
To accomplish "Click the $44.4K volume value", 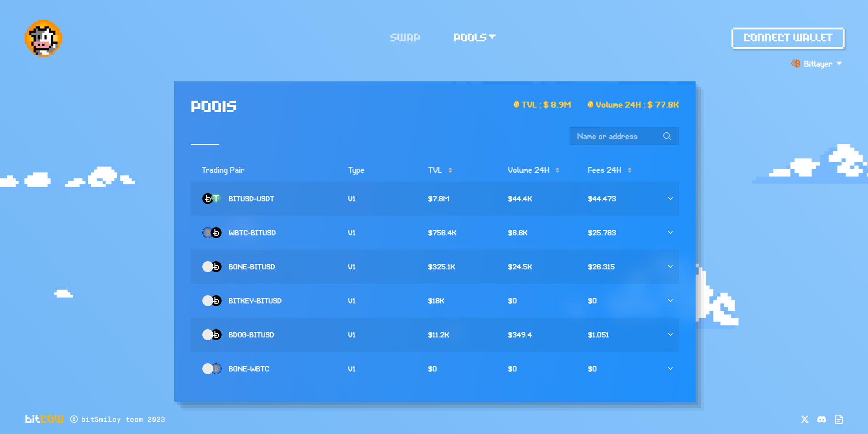I will coord(520,199).
